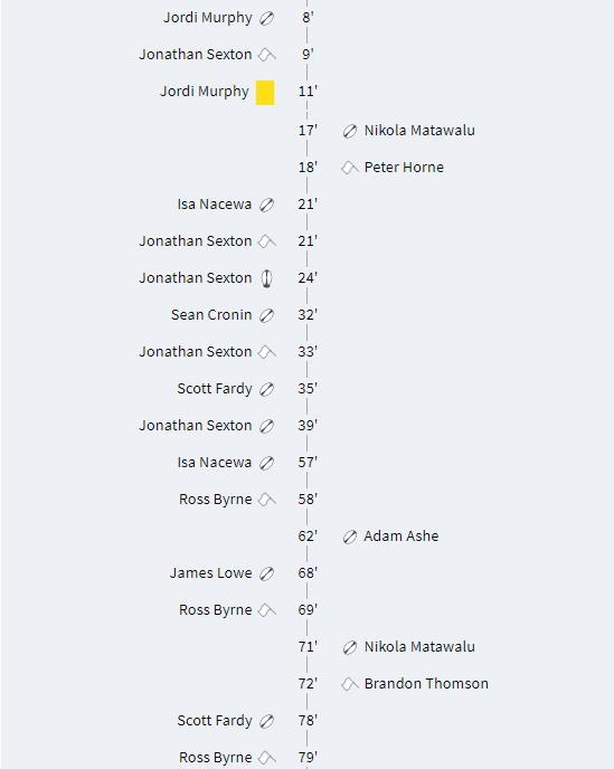Click the try icon at 35' Scott Fardy

[267, 389]
